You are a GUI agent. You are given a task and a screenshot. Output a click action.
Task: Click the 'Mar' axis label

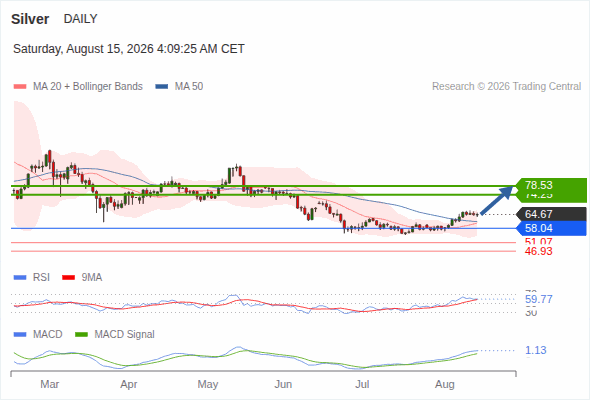pos(50,384)
